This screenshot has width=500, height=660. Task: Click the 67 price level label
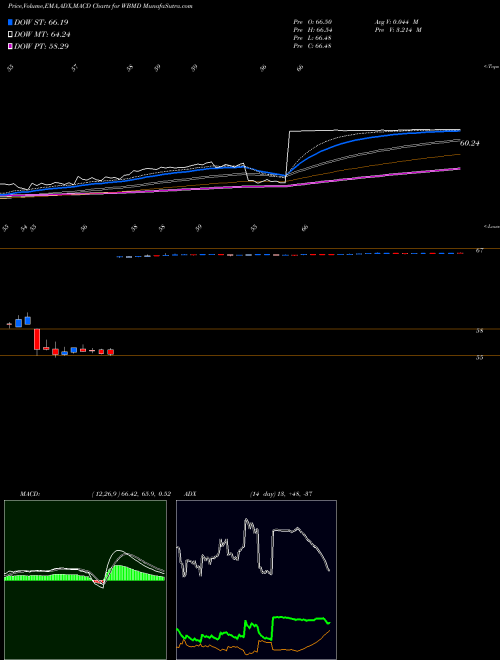click(x=479, y=251)
